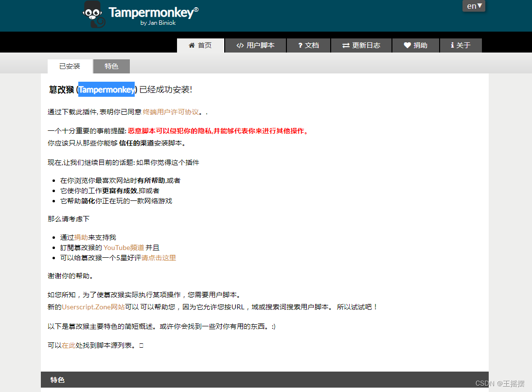
Task: Click the code brackets icon beside 用户脚本
Action: [x=240, y=46]
